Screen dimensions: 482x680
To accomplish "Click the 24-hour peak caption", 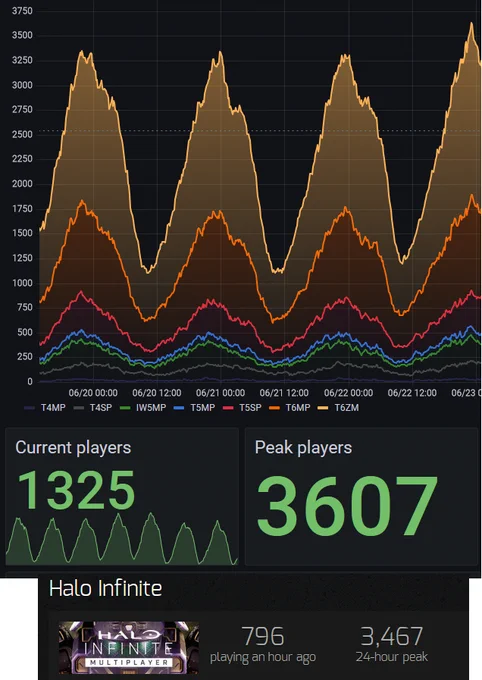I will (392, 657).
